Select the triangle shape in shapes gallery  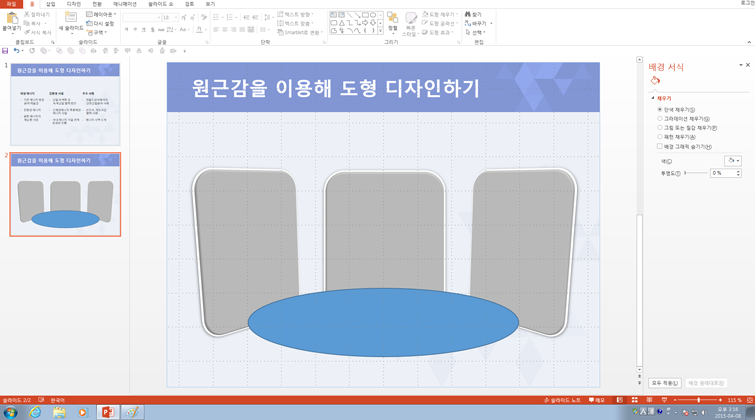coord(341,23)
